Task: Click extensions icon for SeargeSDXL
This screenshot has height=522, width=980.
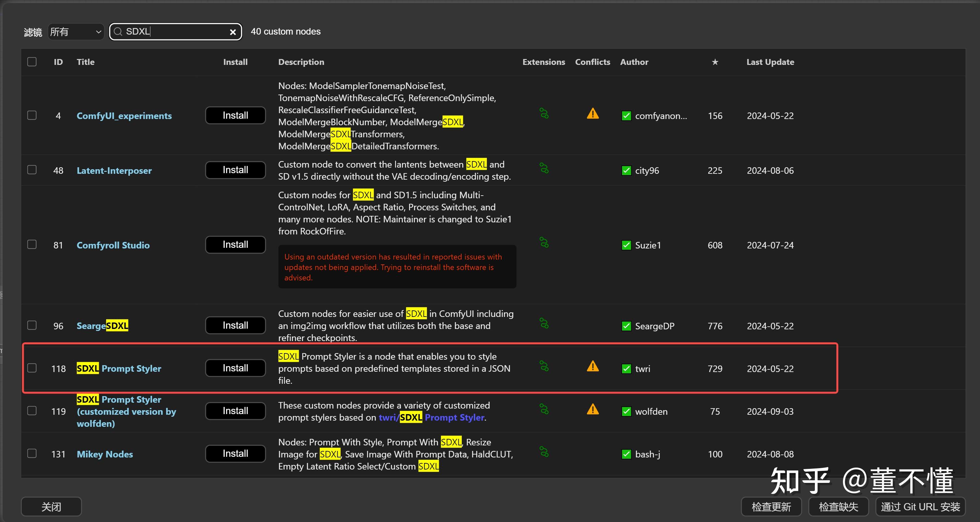Action: (544, 324)
